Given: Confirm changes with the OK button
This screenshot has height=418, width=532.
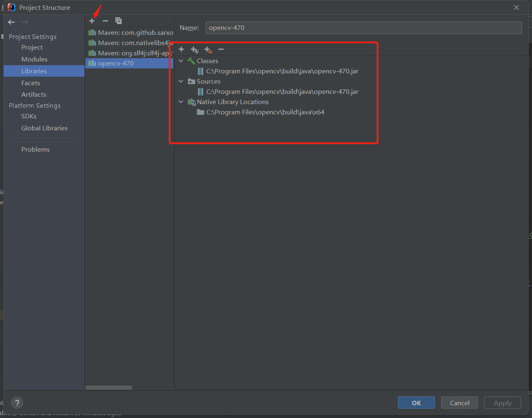Looking at the screenshot, I should point(416,402).
